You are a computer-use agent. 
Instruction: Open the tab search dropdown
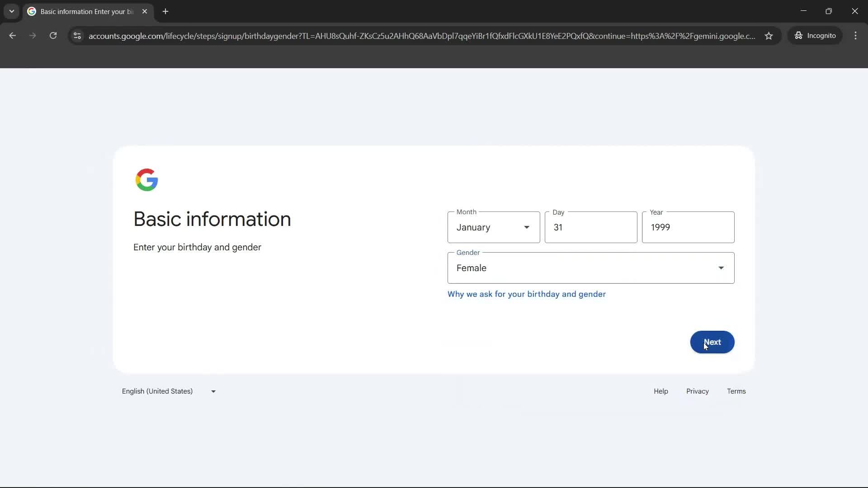[11, 11]
